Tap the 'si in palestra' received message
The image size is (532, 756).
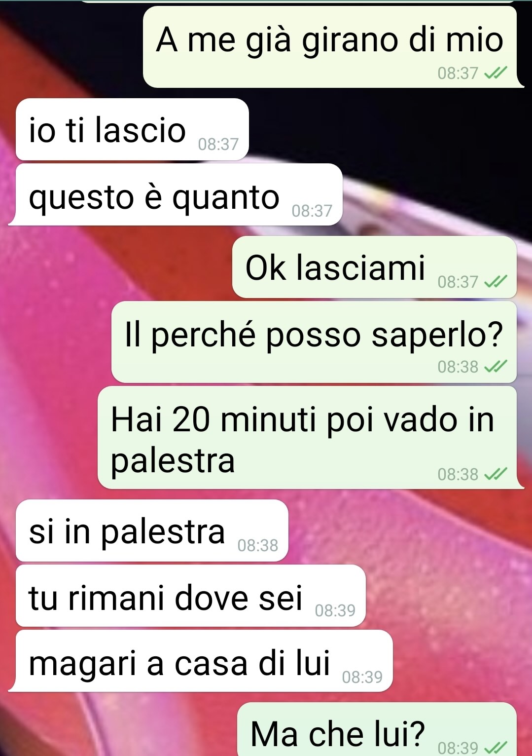(x=152, y=530)
